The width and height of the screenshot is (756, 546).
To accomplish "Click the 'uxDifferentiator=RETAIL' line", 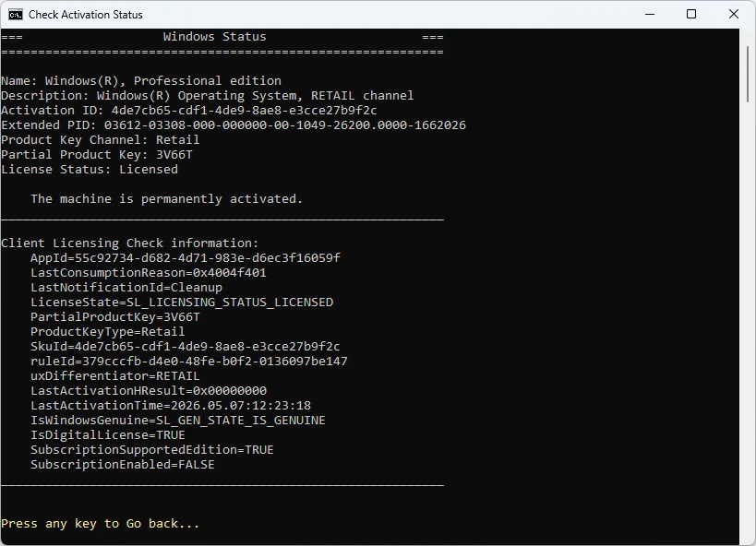I will (x=114, y=376).
